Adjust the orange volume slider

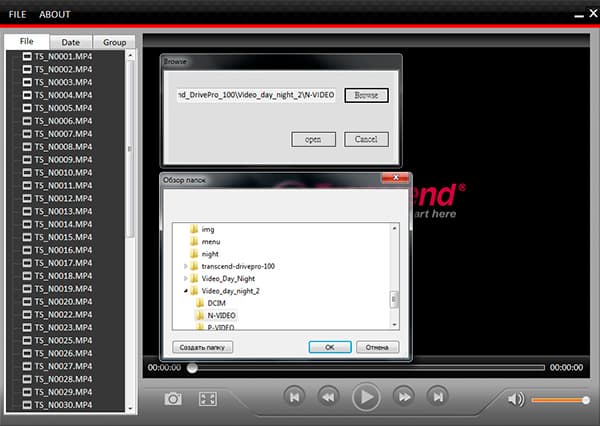(x=560, y=400)
